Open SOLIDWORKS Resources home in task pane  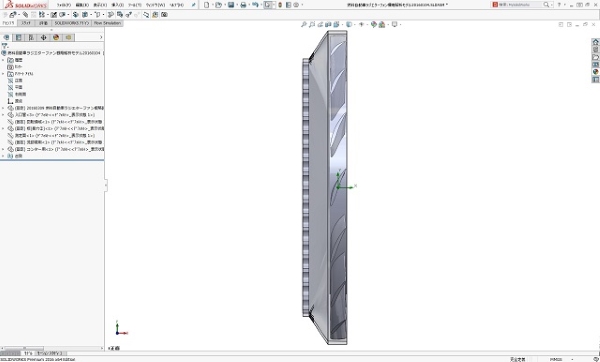click(595, 42)
